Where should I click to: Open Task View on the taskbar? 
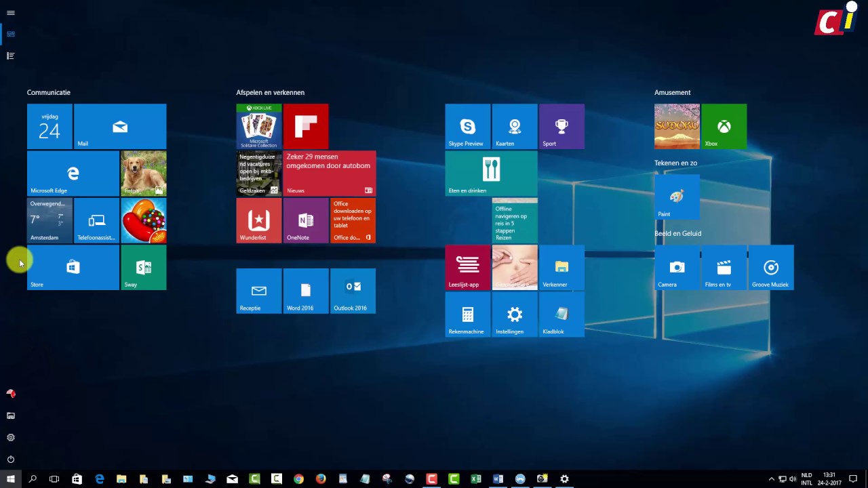click(x=54, y=479)
